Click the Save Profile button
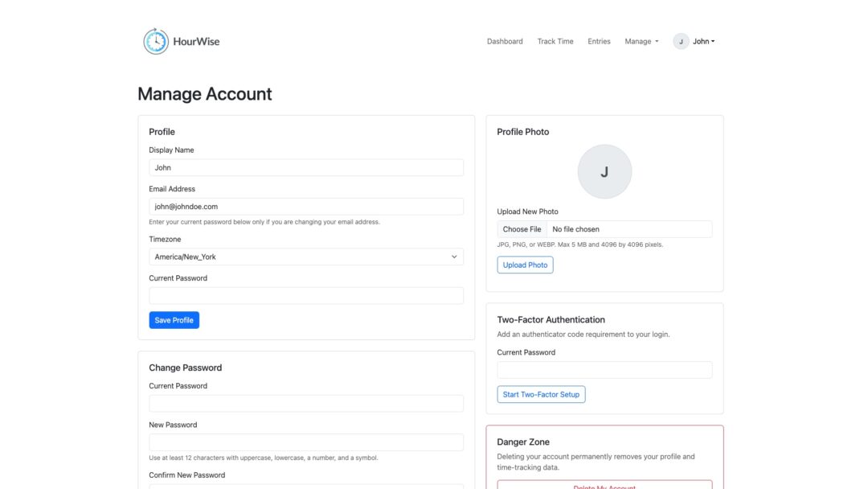Viewport: 868px width, 489px height. (x=174, y=320)
